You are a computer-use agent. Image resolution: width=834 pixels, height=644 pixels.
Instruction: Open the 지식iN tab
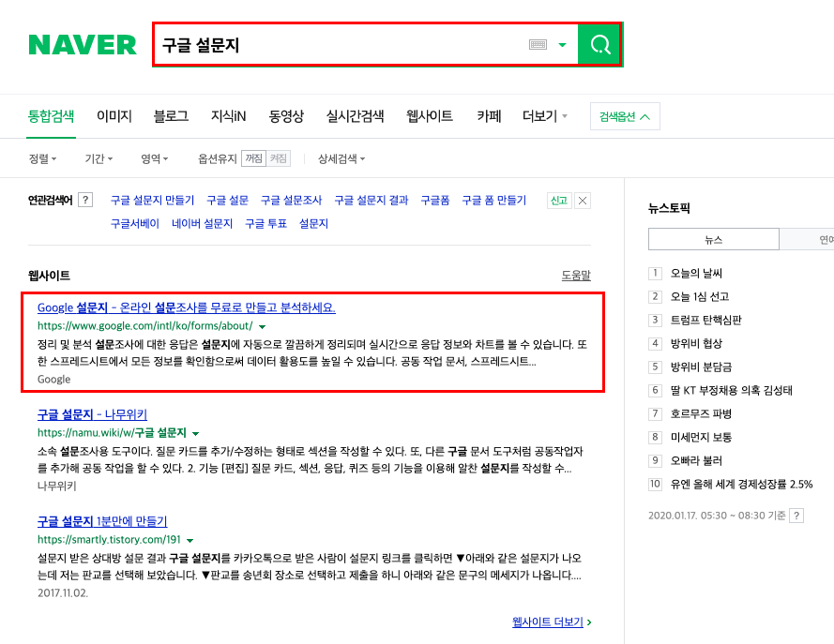tap(228, 116)
